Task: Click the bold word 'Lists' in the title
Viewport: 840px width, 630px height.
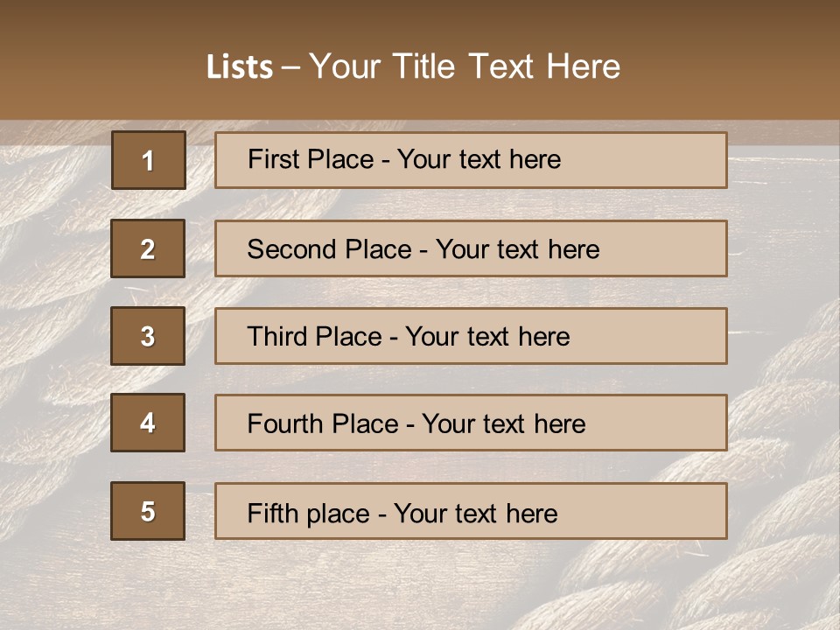Action: coord(240,67)
